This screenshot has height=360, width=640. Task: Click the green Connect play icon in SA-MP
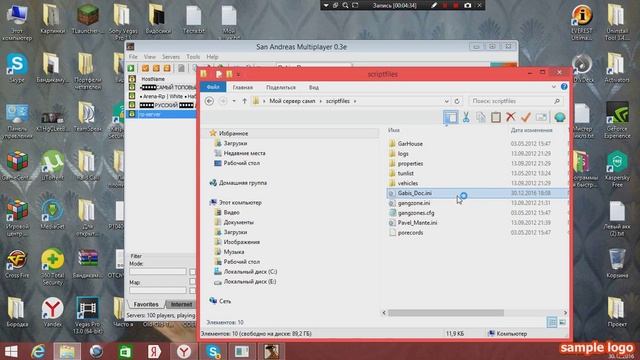point(131,68)
